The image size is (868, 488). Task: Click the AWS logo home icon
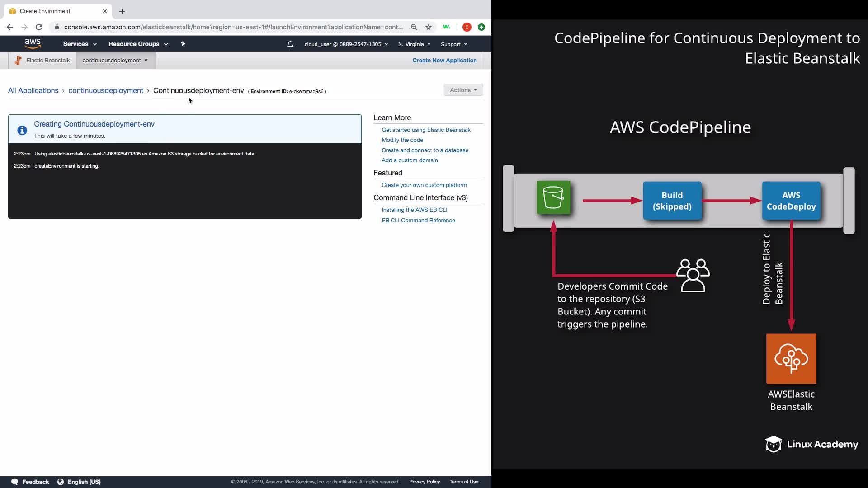pos(33,43)
